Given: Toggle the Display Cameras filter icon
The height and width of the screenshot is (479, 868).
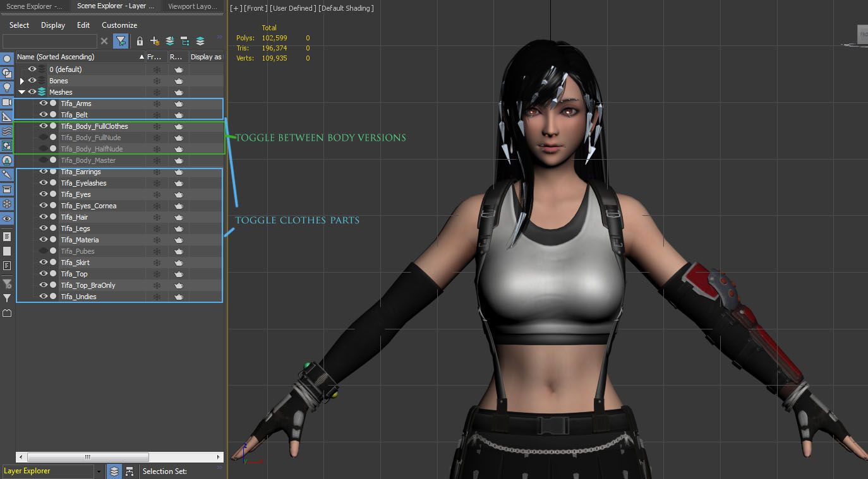Looking at the screenshot, I should [x=7, y=102].
